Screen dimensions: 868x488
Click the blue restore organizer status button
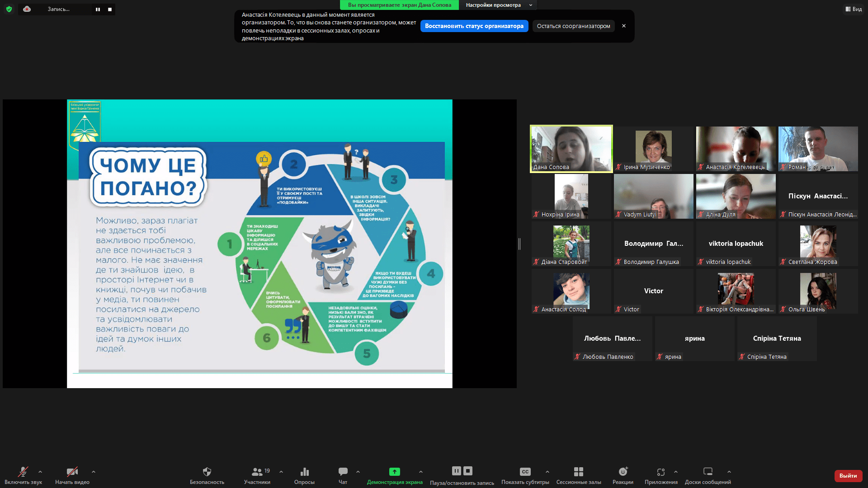(x=474, y=26)
